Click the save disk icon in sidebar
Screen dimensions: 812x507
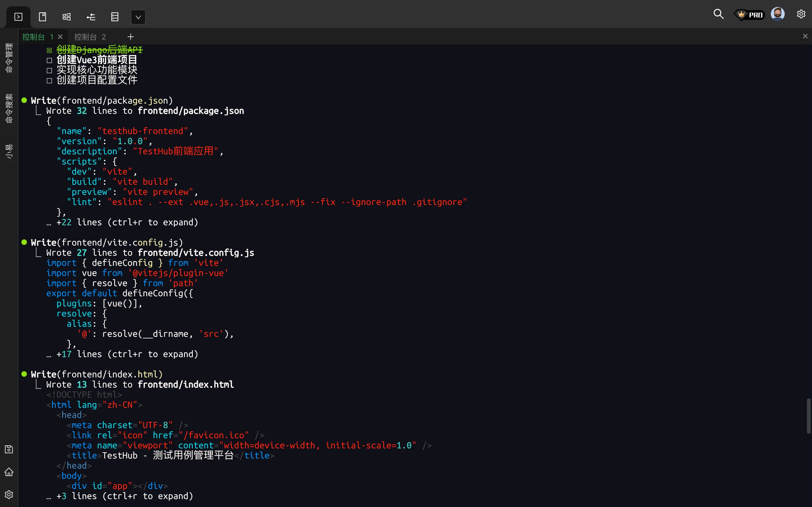click(x=9, y=449)
